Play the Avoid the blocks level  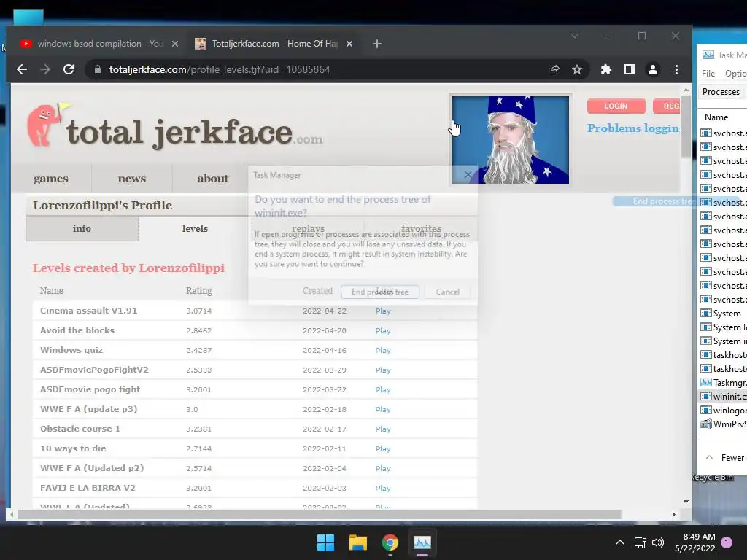[383, 330]
